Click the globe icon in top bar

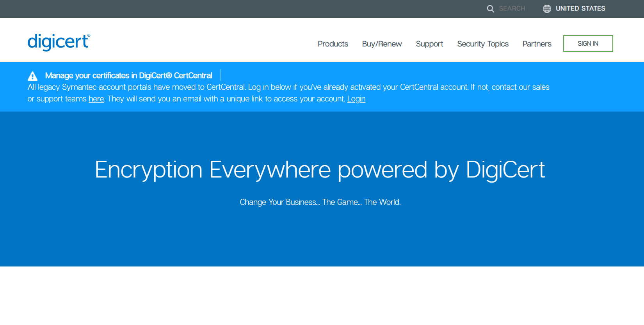click(x=547, y=9)
